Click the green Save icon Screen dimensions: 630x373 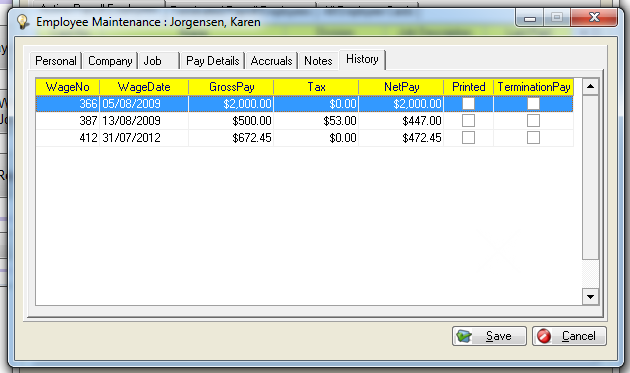pyautogui.click(x=464, y=336)
